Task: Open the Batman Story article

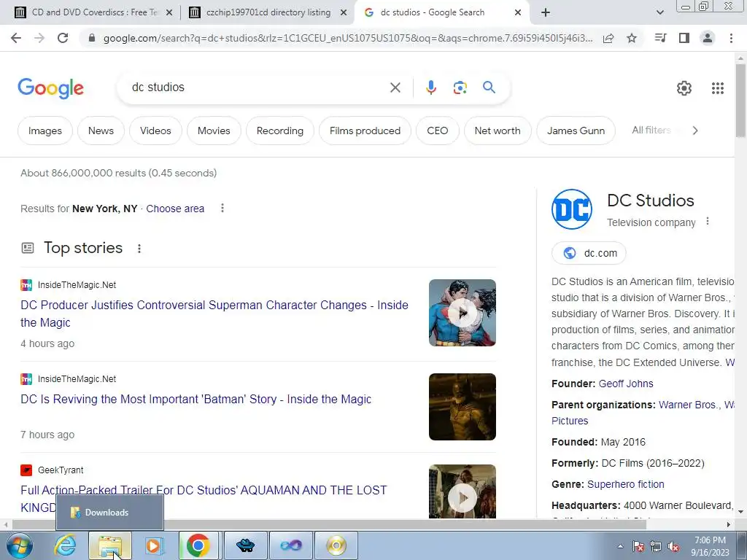Action: pyautogui.click(x=196, y=399)
